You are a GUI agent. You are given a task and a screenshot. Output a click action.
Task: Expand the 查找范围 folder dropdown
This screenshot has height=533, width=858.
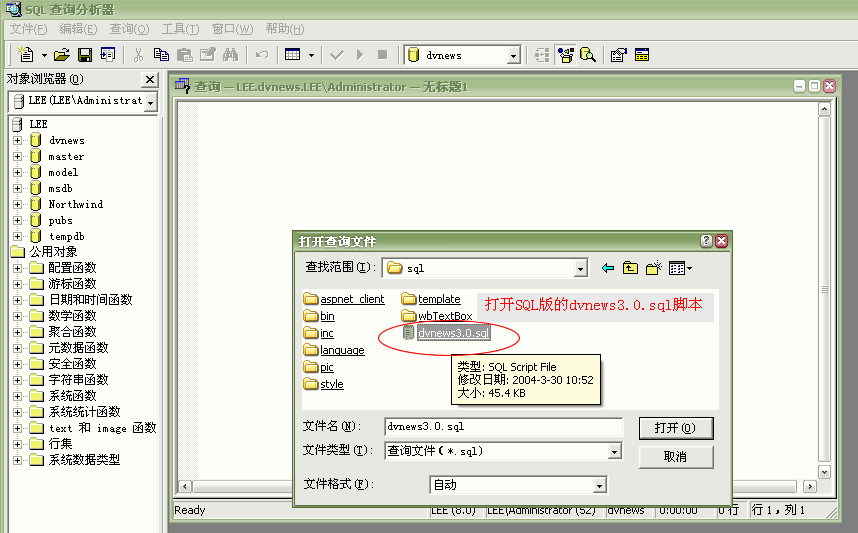pyautogui.click(x=580, y=268)
